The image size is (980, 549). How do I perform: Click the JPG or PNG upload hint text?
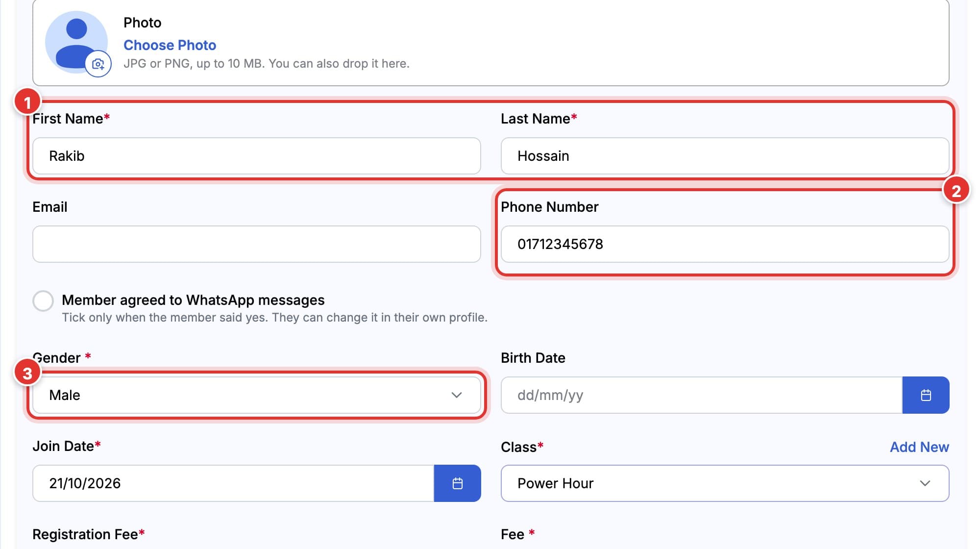point(267,64)
